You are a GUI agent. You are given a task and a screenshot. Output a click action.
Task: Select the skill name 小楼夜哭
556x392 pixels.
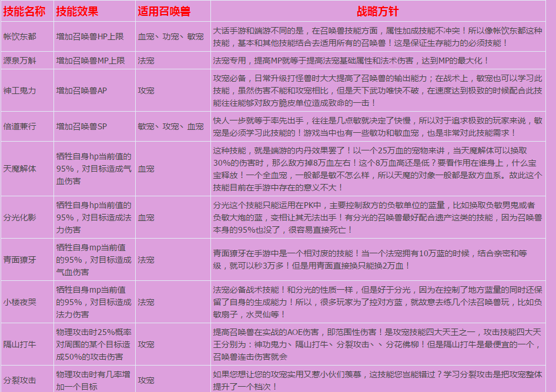19,302
